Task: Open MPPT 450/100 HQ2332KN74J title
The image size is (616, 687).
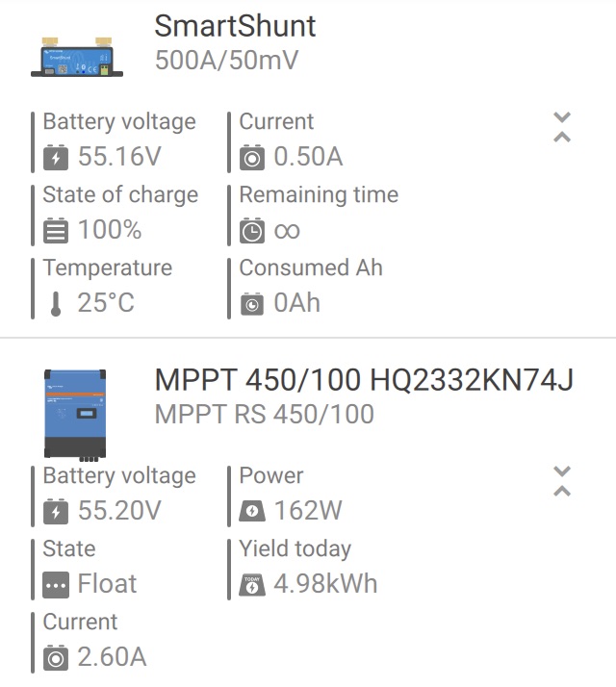Action: [x=364, y=380]
